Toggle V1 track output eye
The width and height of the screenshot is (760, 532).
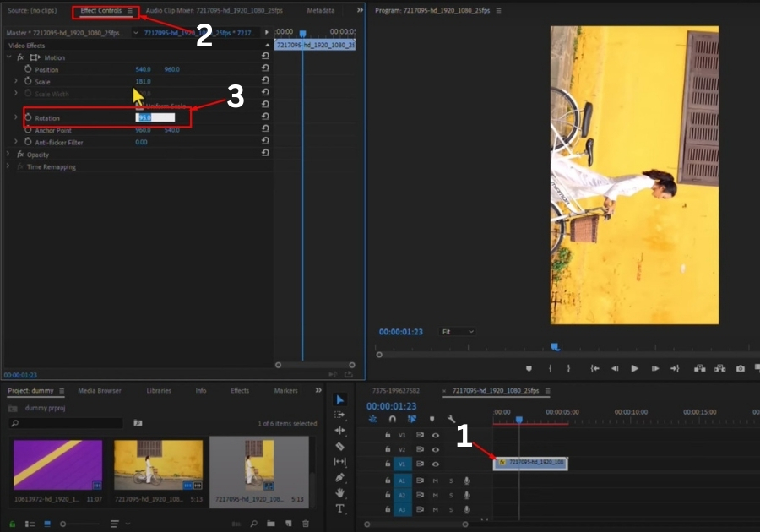pos(435,464)
